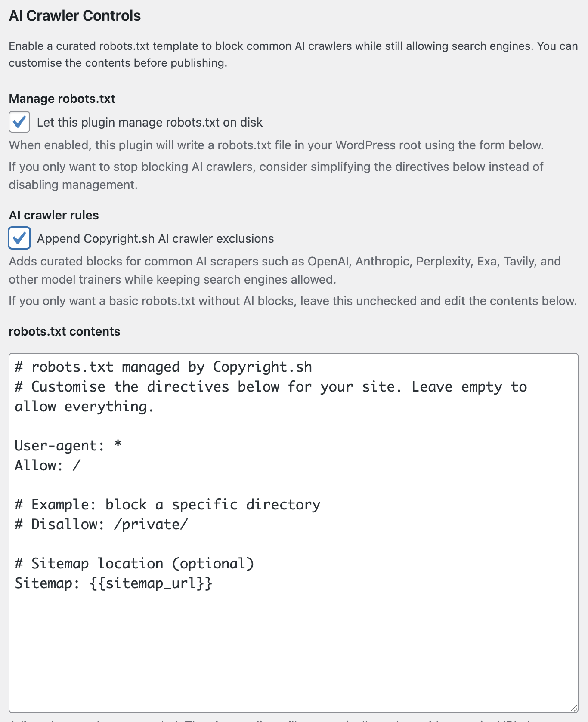
Task: Click the blue checked box next to AI crawler exclusions
Action: click(x=19, y=238)
